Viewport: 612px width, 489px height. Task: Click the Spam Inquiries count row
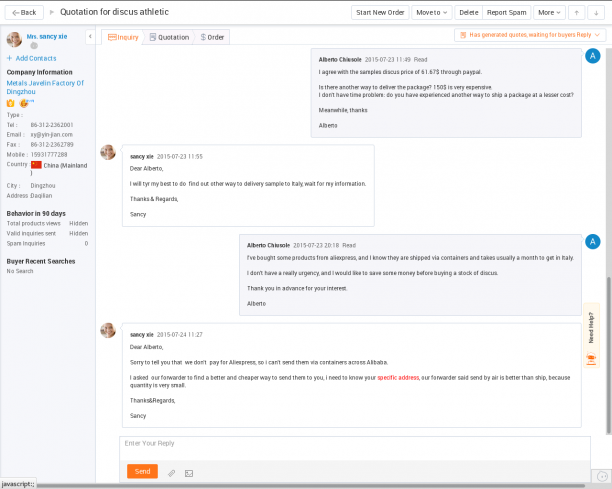[47, 244]
